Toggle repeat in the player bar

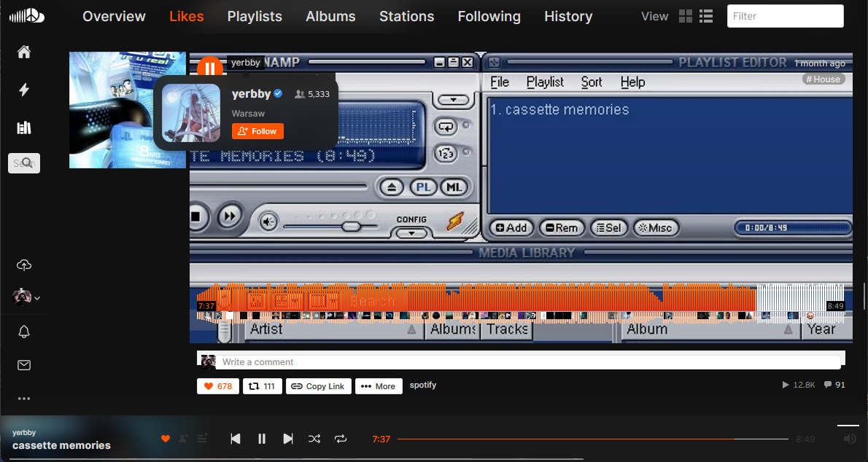tap(341, 439)
